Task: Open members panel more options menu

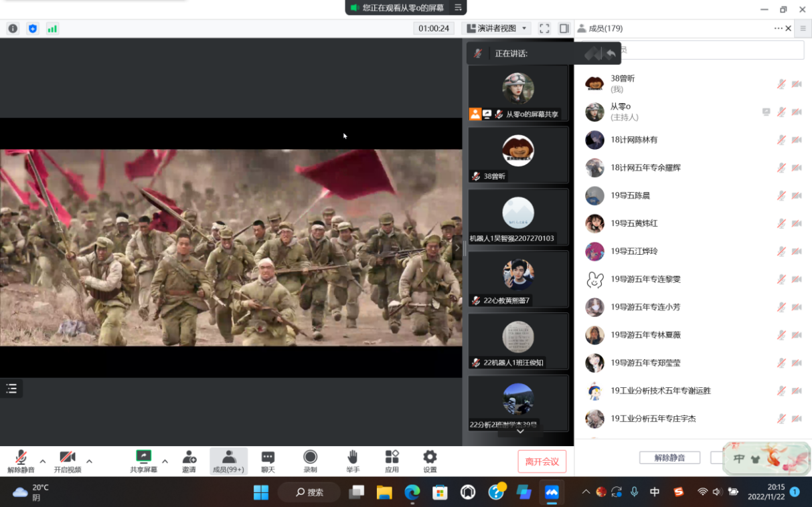Action: coord(778,29)
